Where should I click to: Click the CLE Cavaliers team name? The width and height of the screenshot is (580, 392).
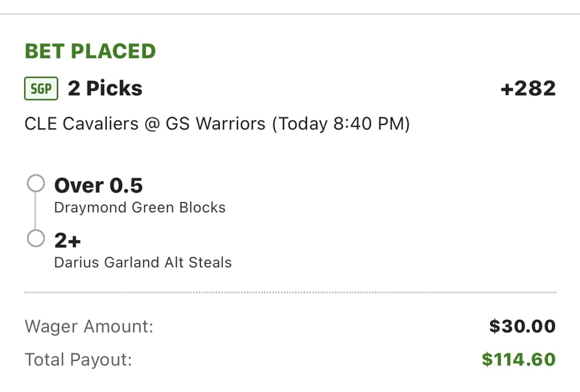pyautogui.click(x=81, y=124)
